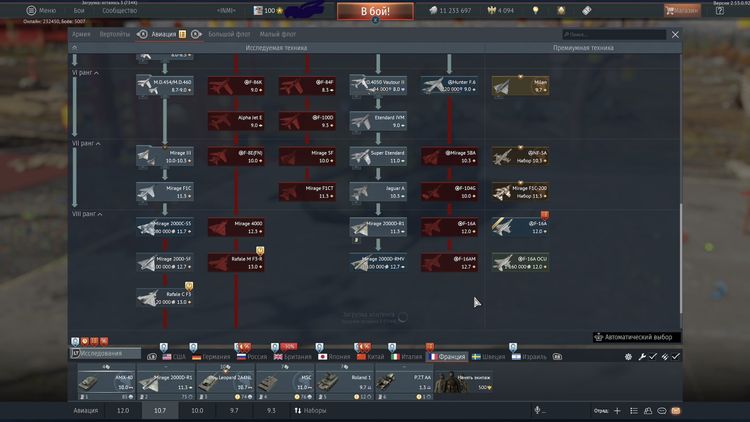Open the Меню main menu
Screen dimensions: 750x422
coord(40,10)
